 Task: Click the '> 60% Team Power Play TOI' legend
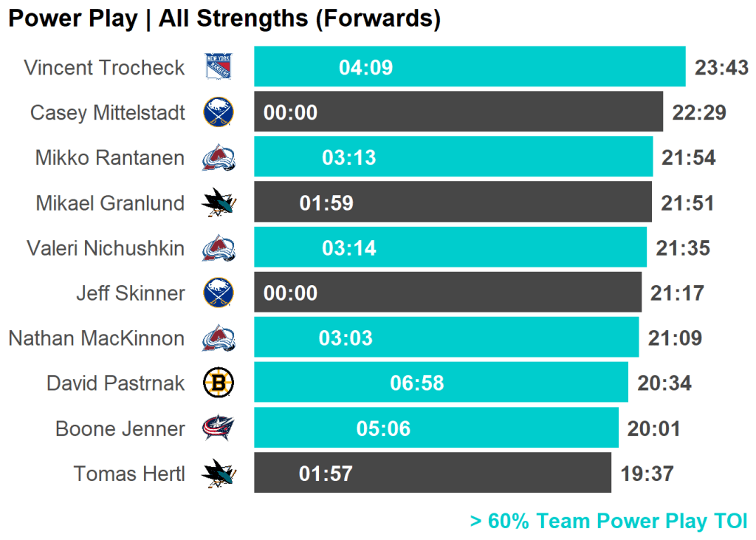(x=608, y=522)
